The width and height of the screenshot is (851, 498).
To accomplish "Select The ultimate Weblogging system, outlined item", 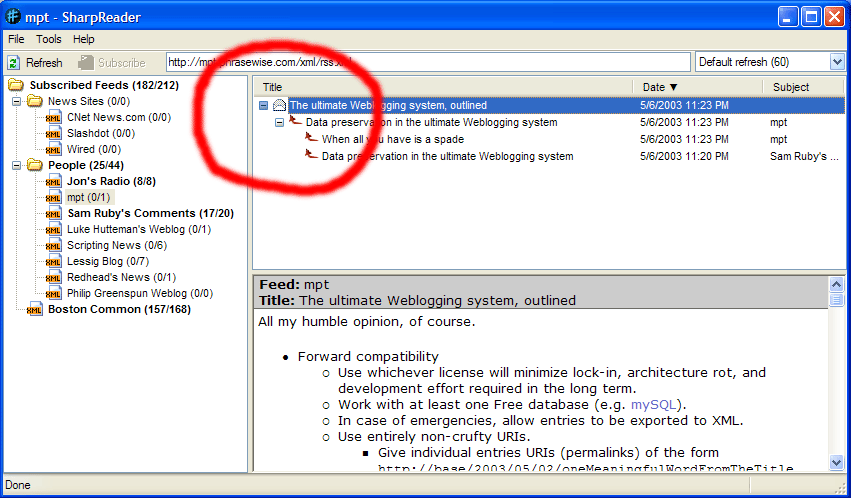I will (x=388, y=105).
